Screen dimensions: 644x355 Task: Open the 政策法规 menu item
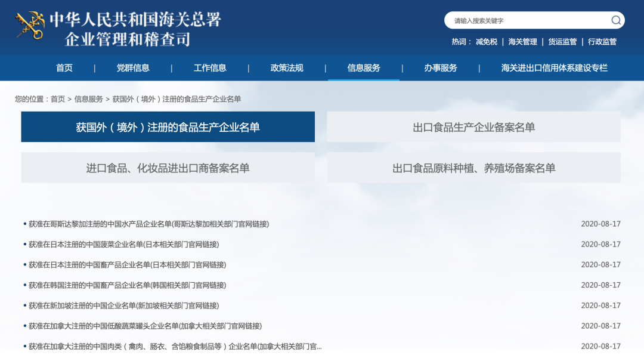coord(286,68)
